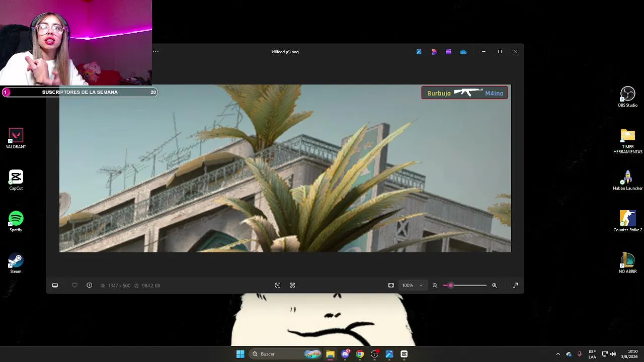
Task: Open File Explorer from the taskbar
Action: point(330,354)
